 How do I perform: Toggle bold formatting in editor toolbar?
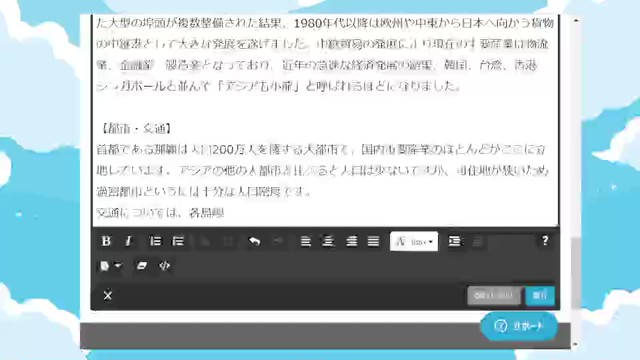[x=106, y=241]
